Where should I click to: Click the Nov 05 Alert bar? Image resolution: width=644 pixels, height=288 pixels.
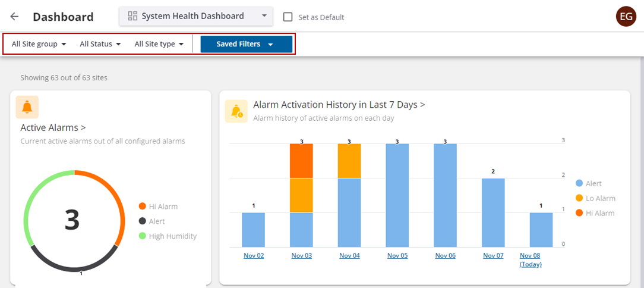tap(397, 195)
